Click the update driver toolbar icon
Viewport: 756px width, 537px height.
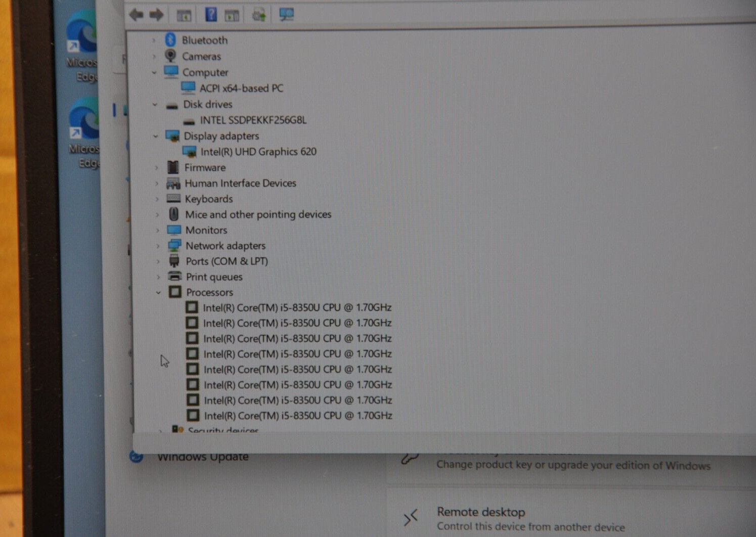pos(259,15)
